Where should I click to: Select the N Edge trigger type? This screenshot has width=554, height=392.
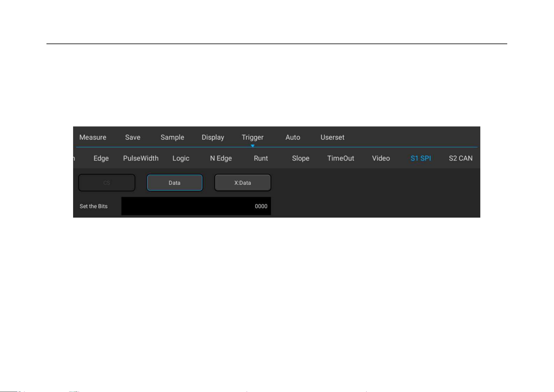point(221,158)
